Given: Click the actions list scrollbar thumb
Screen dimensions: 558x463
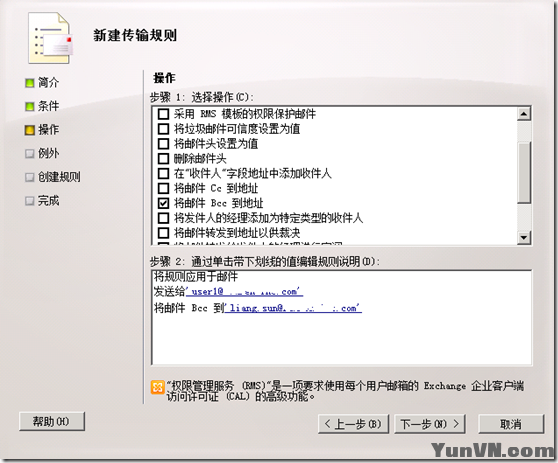Looking at the screenshot, I should click(524, 173).
